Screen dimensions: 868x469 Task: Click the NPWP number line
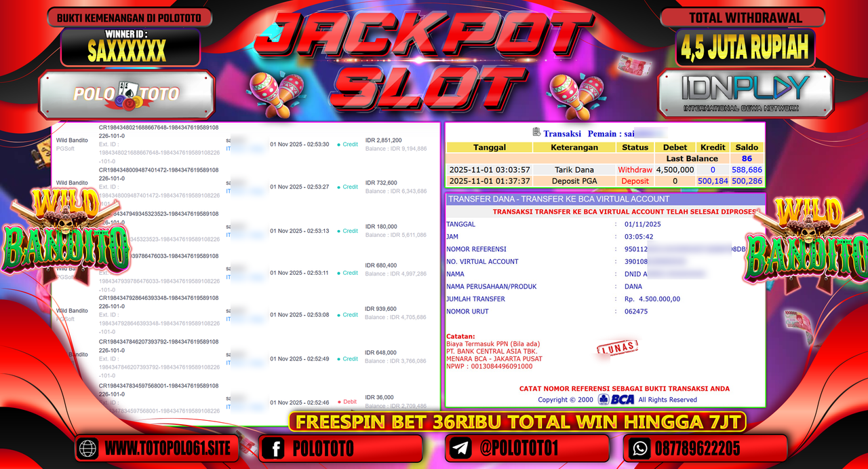489,367
